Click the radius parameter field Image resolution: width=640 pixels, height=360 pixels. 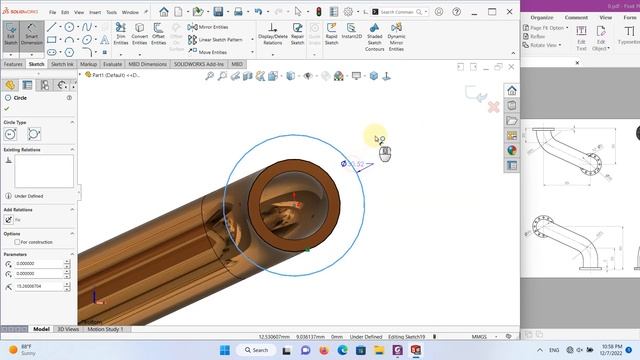(39, 286)
